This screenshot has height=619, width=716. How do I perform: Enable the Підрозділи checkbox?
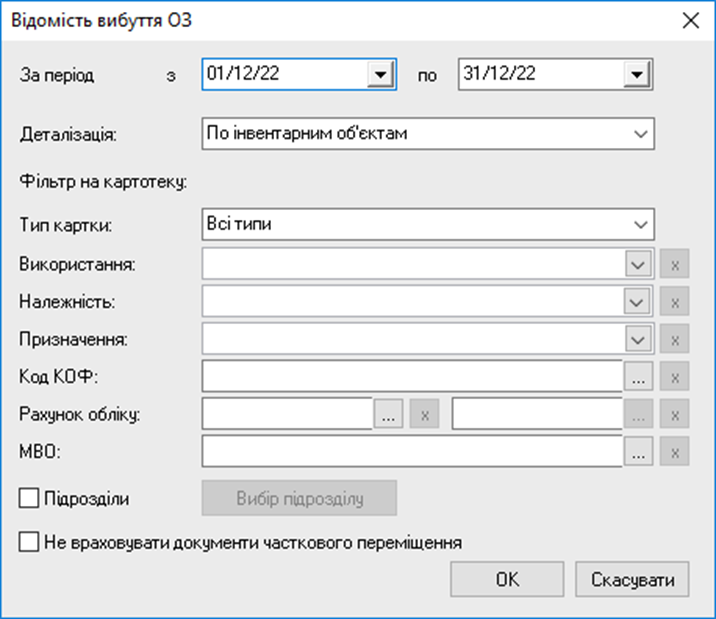click(x=29, y=498)
